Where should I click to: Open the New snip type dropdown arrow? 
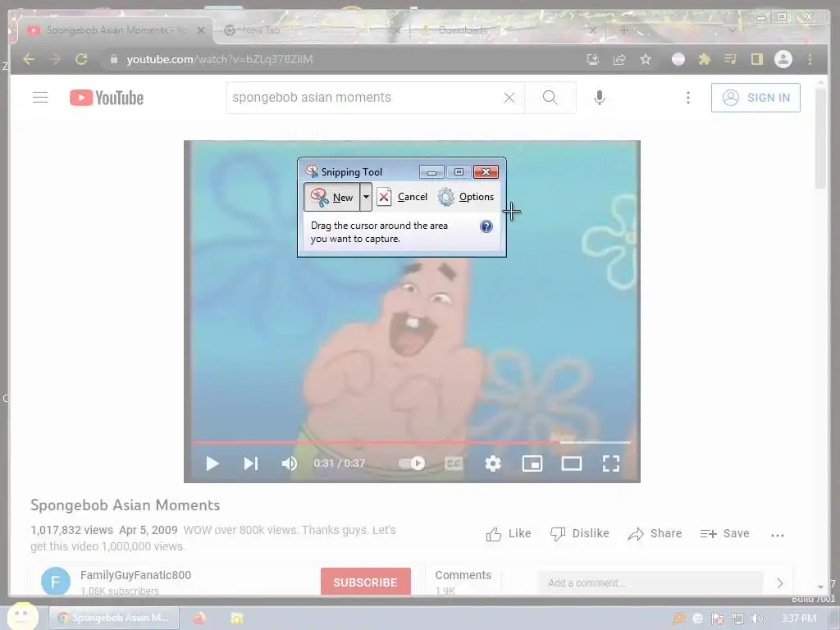[366, 197]
